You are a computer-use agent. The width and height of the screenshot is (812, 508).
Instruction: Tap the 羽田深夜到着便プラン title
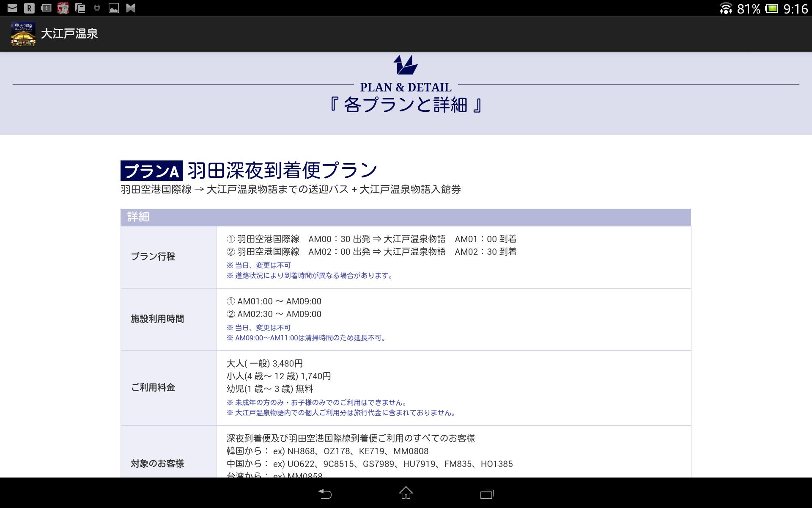[283, 170]
